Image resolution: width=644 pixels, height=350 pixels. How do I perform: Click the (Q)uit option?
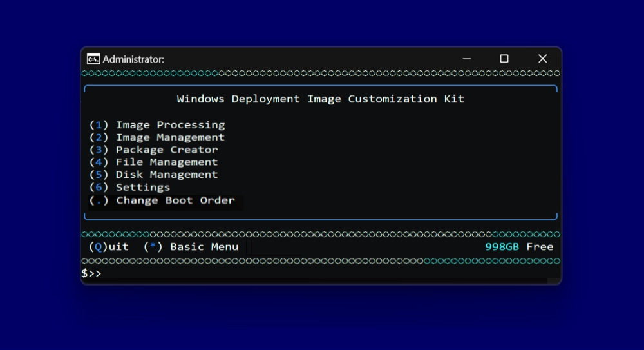[109, 247]
